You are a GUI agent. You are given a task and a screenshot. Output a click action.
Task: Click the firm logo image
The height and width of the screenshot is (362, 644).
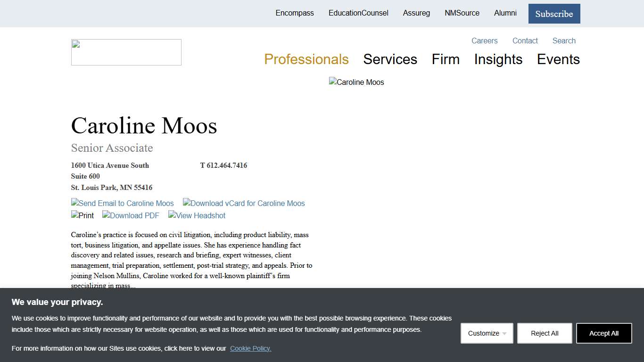point(126,52)
